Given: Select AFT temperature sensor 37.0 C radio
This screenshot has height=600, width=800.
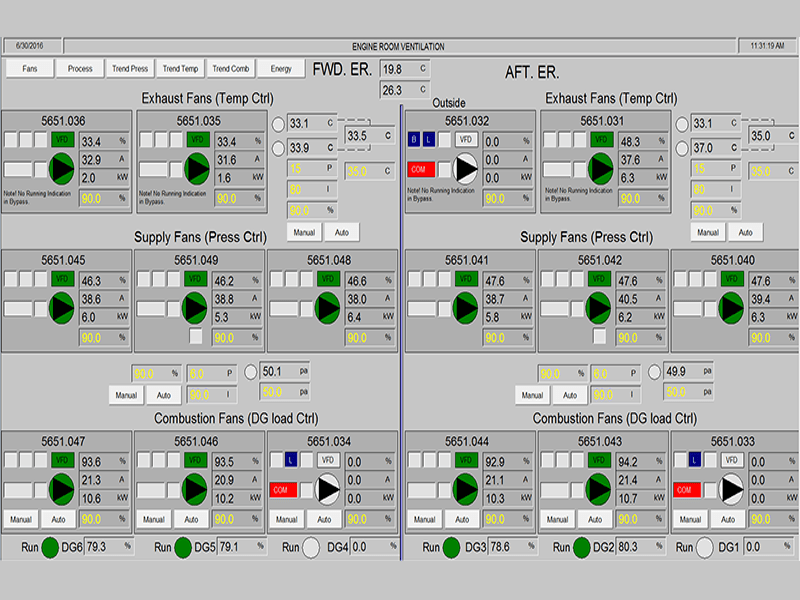Looking at the screenshot, I should (x=682, y=148).
